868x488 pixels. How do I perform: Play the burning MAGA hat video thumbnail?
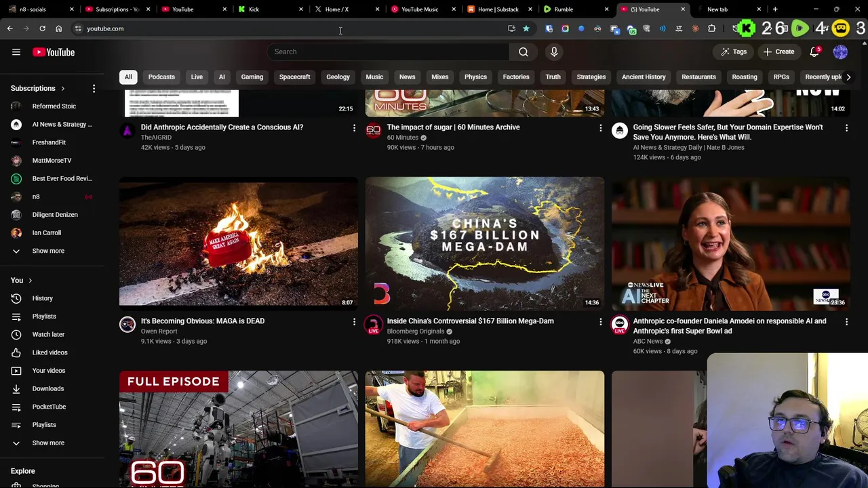pos(239,243)
